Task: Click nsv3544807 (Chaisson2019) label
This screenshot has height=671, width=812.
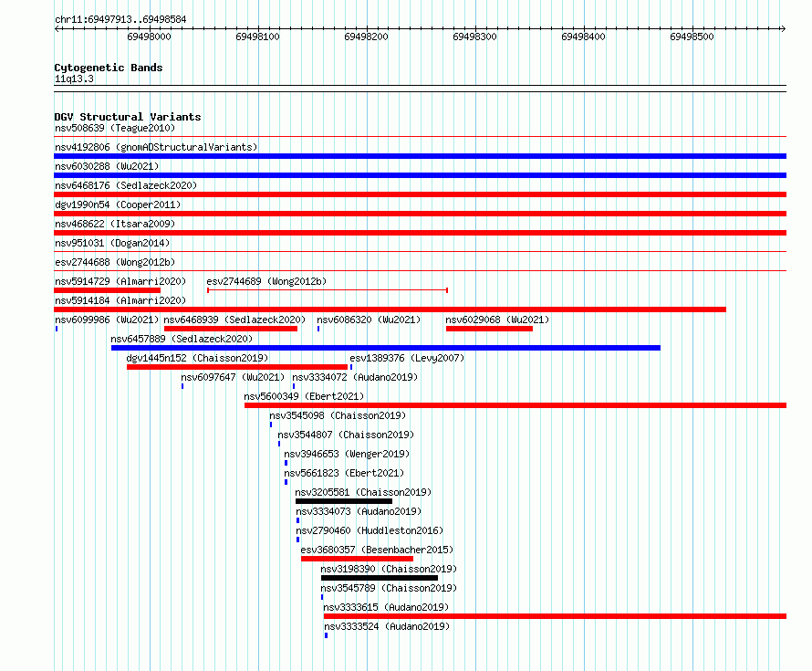Action: pyautogui.click(x=346, y=435)
